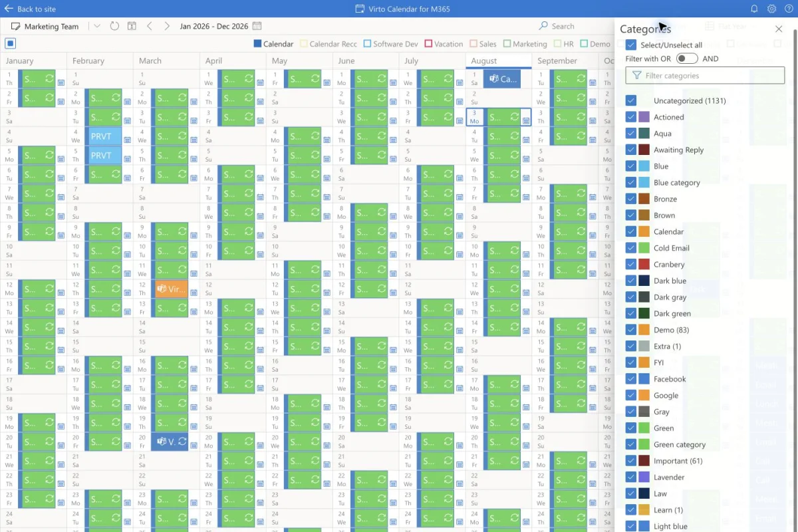Uncheck the Actioned category checkbox

tap(631, 117)
